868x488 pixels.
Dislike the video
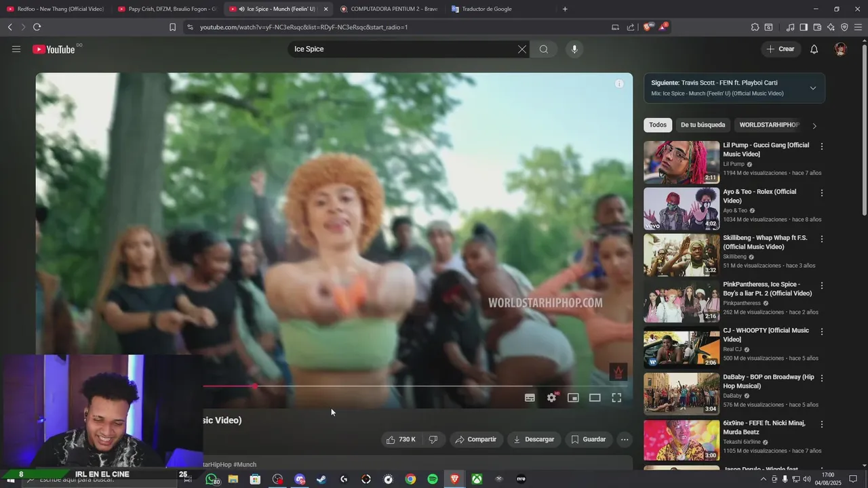point(433,439)
